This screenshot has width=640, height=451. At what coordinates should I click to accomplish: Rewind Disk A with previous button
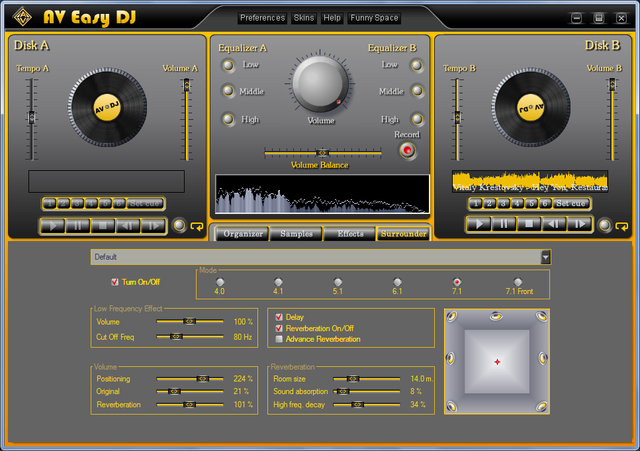(128, 226)
